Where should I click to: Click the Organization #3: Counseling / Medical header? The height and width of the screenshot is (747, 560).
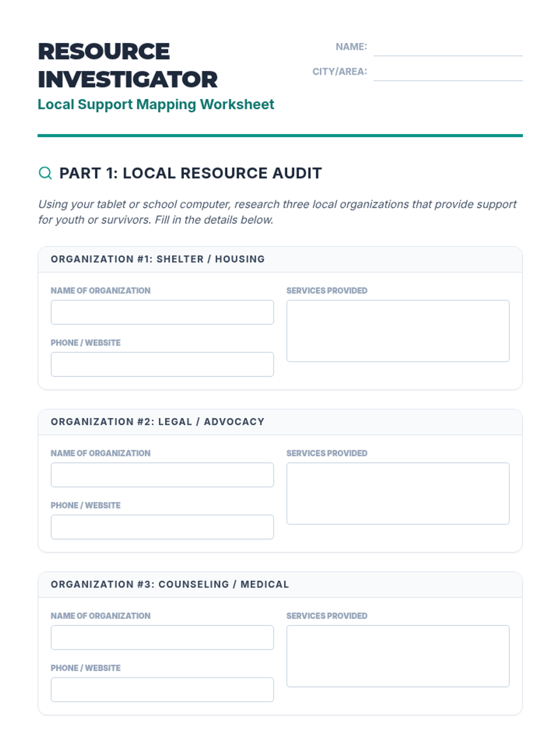click(170, 585)
